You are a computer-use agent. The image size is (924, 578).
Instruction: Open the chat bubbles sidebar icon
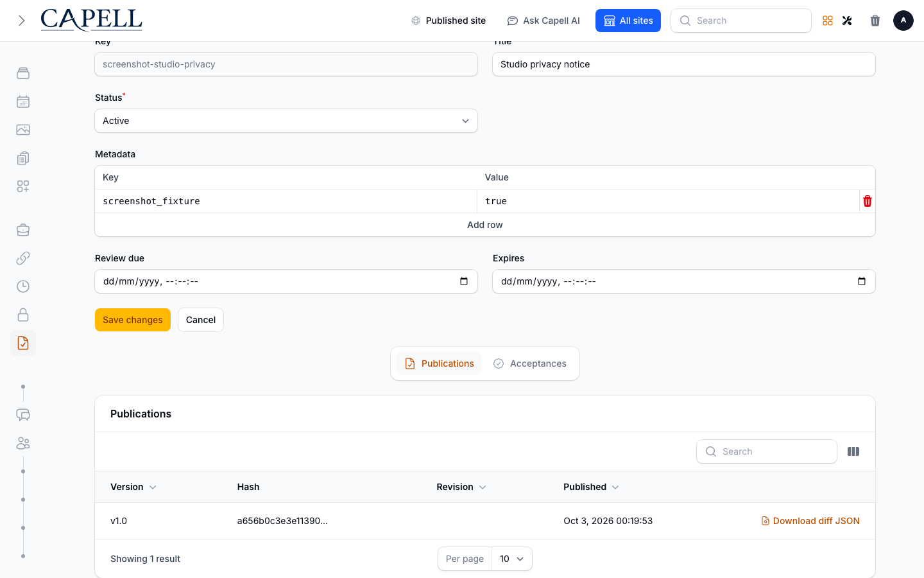23,415
